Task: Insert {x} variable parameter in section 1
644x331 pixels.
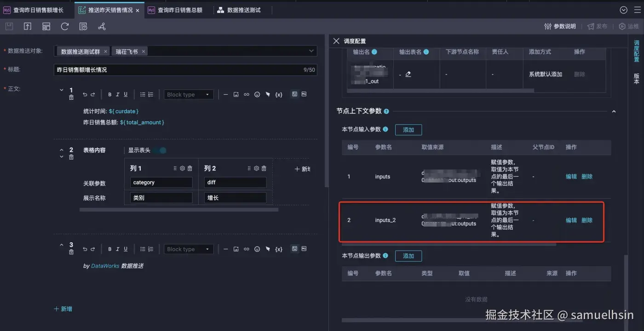Action: (x=279, y=95)
